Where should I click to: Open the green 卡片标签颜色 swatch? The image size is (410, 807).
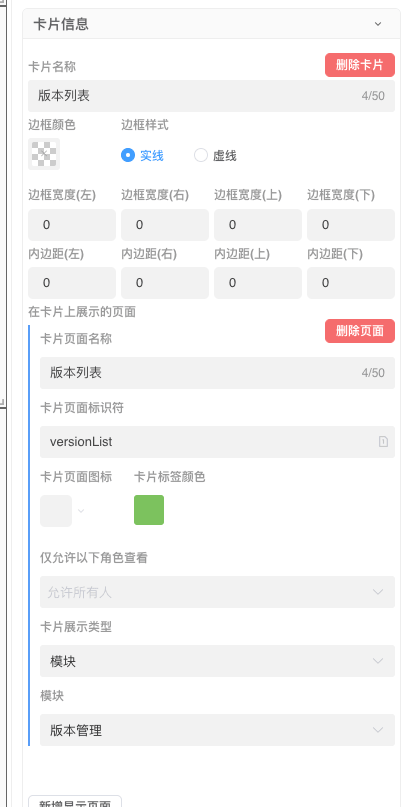pyautogui.click(x=149, y=510)
